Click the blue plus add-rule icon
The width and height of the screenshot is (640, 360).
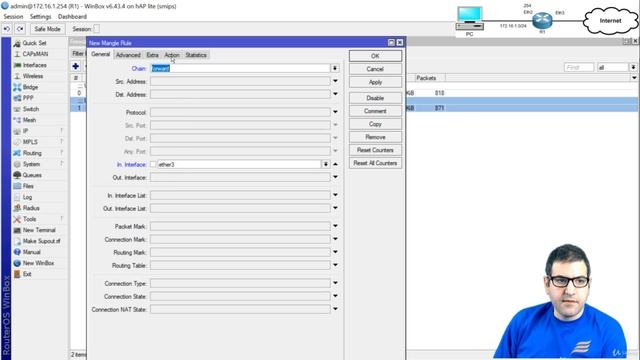click(x=76, y=66)
